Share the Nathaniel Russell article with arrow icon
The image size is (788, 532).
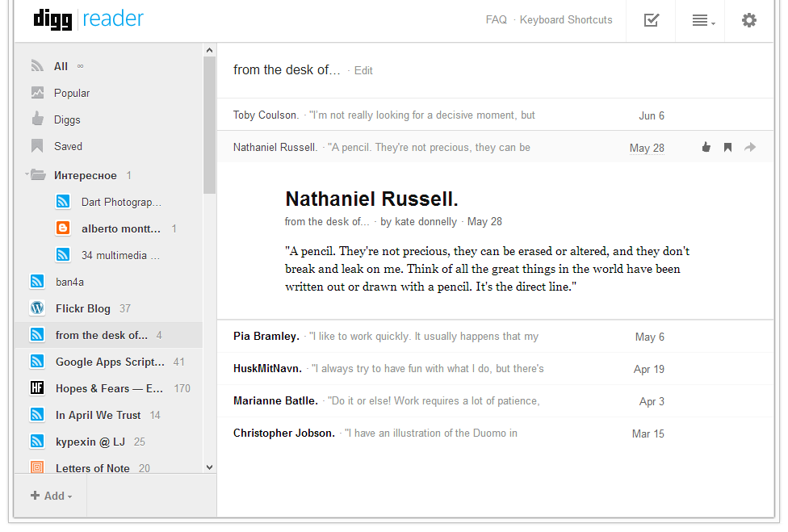click(750, 147)
